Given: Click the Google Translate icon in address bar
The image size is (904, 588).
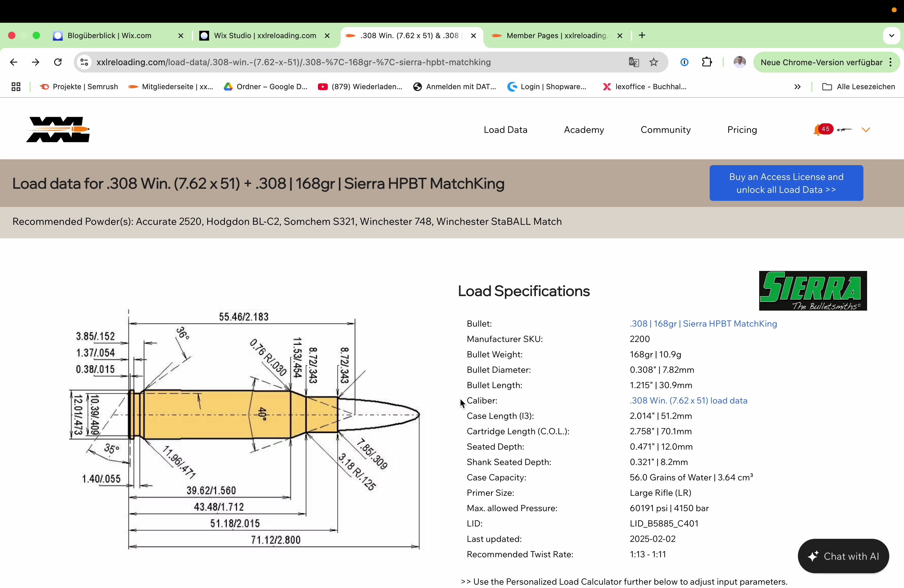Looking at the screenshot, I should (633, 62).
